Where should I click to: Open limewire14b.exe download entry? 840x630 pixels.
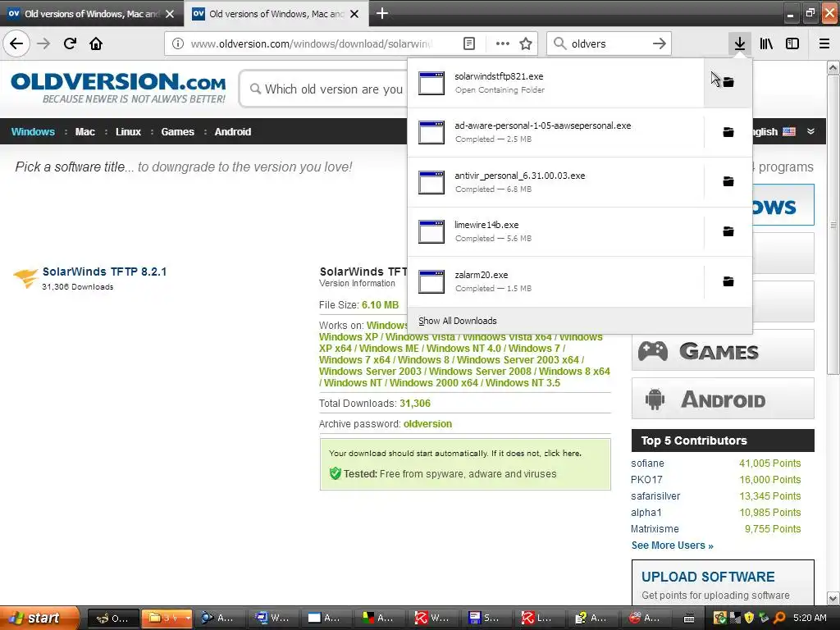tap(555, 231)
